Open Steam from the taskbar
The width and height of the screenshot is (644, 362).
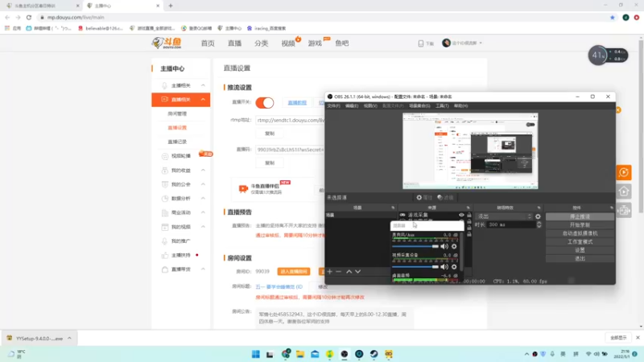374,354
